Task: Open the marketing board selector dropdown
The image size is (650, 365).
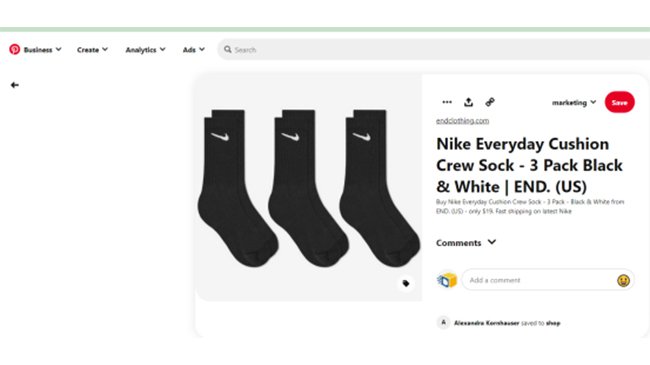Action: point(574,102)
